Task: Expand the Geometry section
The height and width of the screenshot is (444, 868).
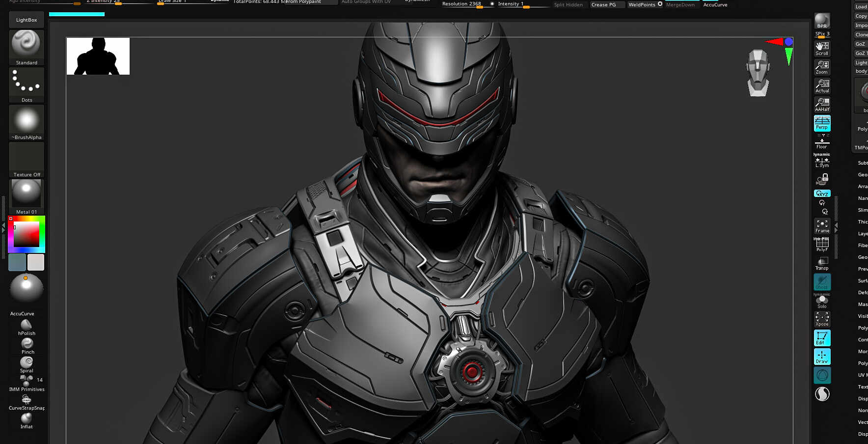Action: pos(862,174)
